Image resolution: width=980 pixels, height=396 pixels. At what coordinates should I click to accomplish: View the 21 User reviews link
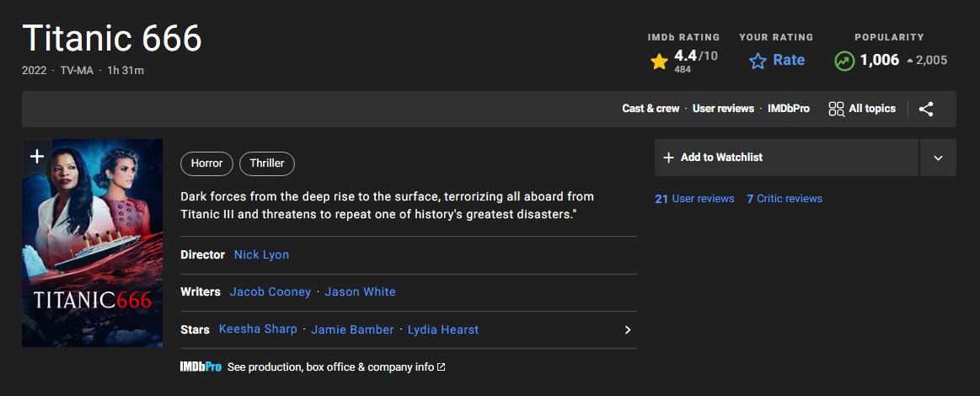tap(694, 199)
